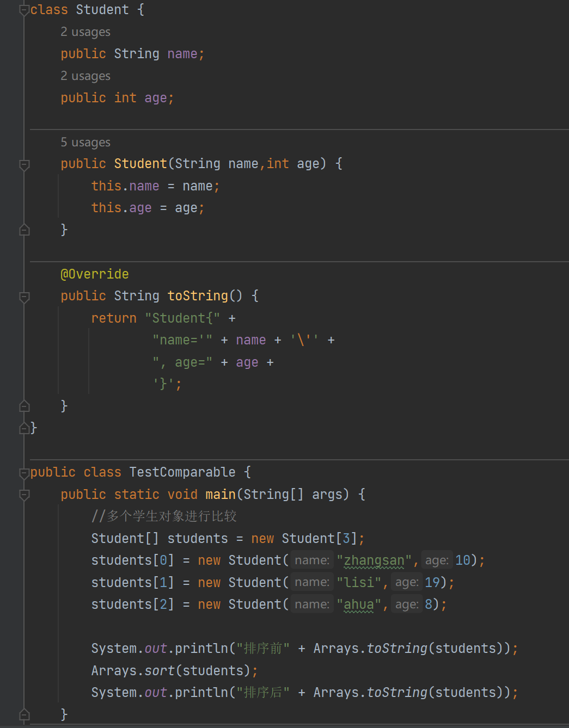Click 'toString' in the 排序前 println line
The image size is (569, 728).
coord(397,649)
